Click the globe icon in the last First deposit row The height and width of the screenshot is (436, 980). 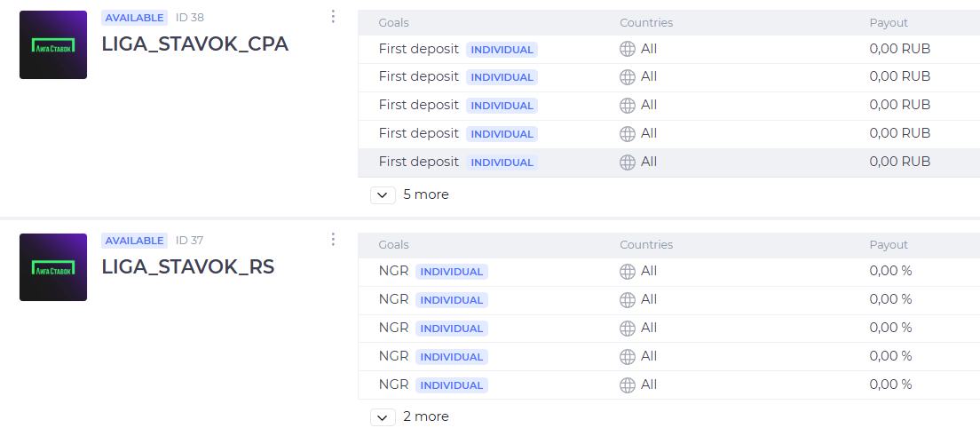pos(628,162)
